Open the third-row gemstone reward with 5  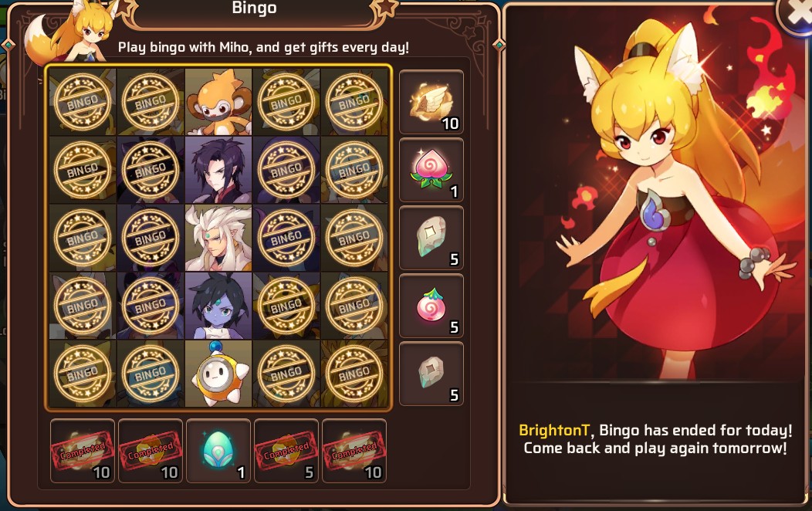[x=431, y=238]
